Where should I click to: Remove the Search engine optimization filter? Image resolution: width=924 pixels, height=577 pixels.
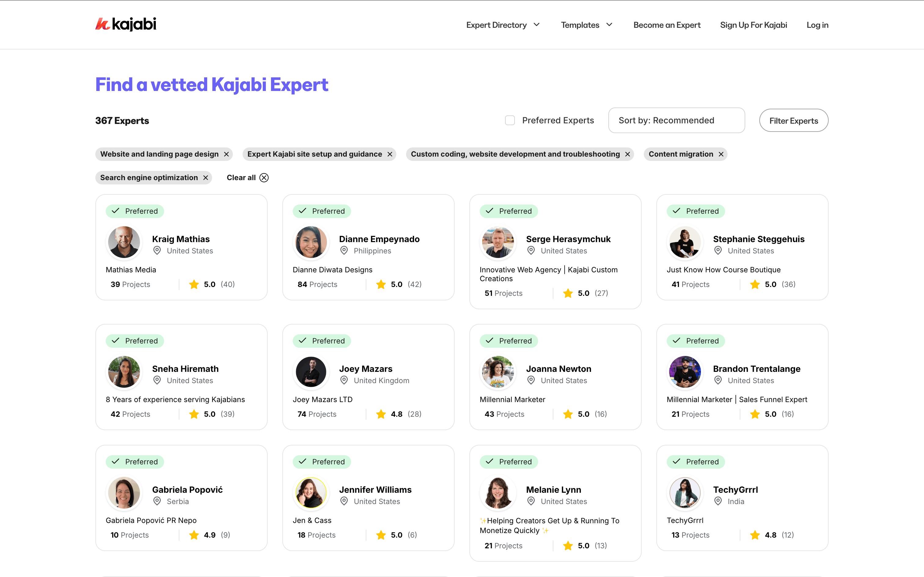206,178
